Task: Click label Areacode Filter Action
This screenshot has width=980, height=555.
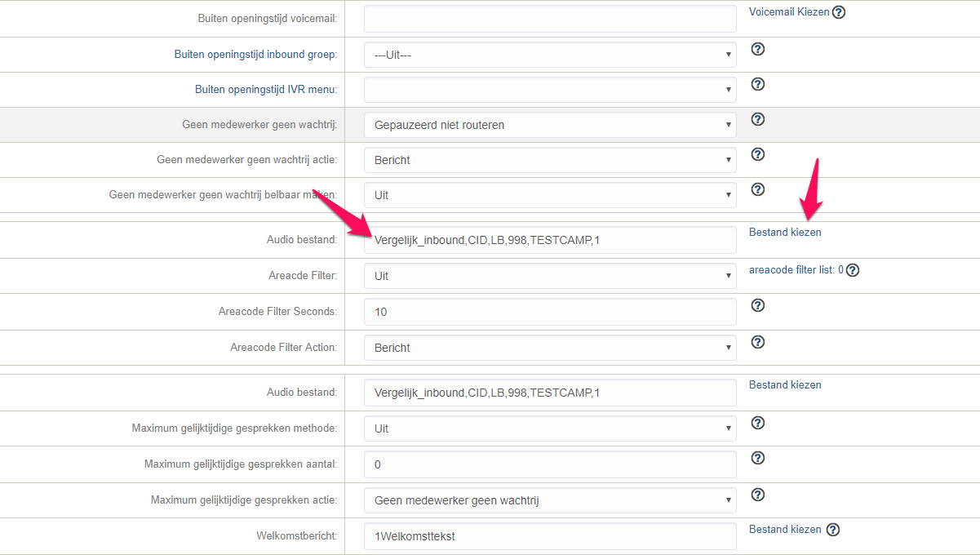Action: (283, 348)
